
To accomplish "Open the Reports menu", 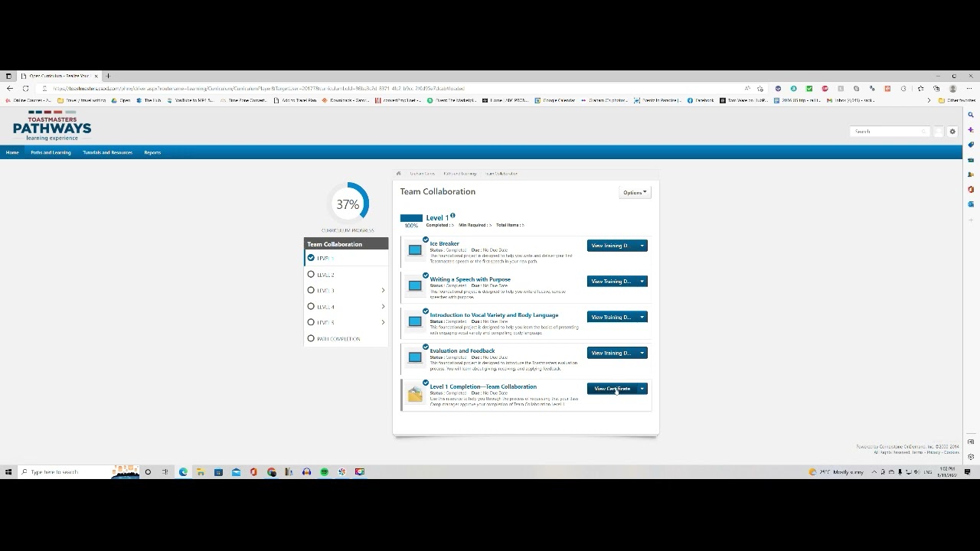I will click(152, 152).
